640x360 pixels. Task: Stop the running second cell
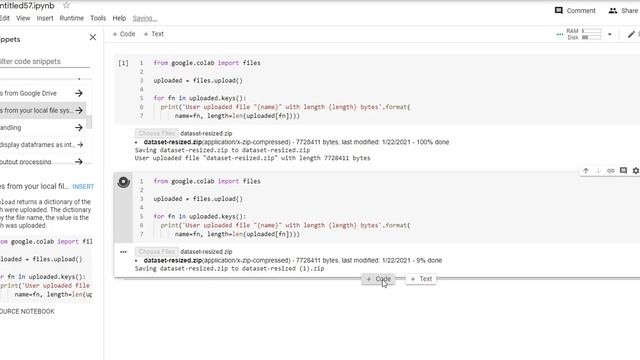click(x=124, y=182)
